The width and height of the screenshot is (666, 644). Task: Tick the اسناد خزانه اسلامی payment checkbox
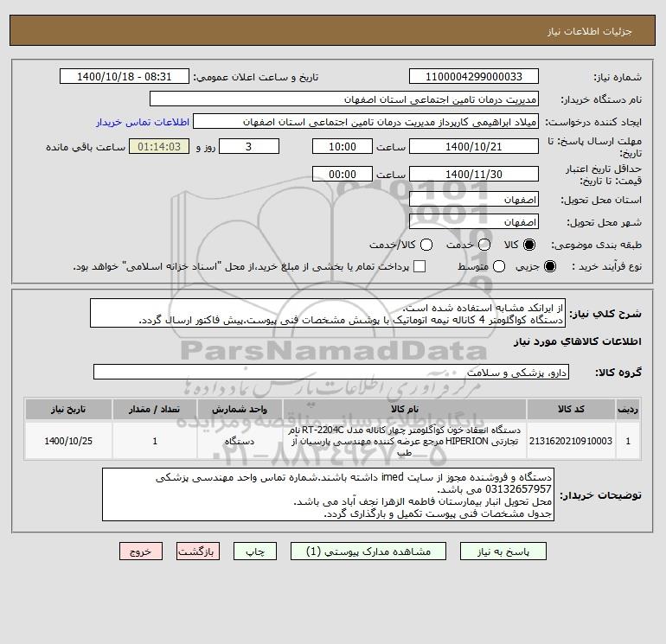click(419, 266)
